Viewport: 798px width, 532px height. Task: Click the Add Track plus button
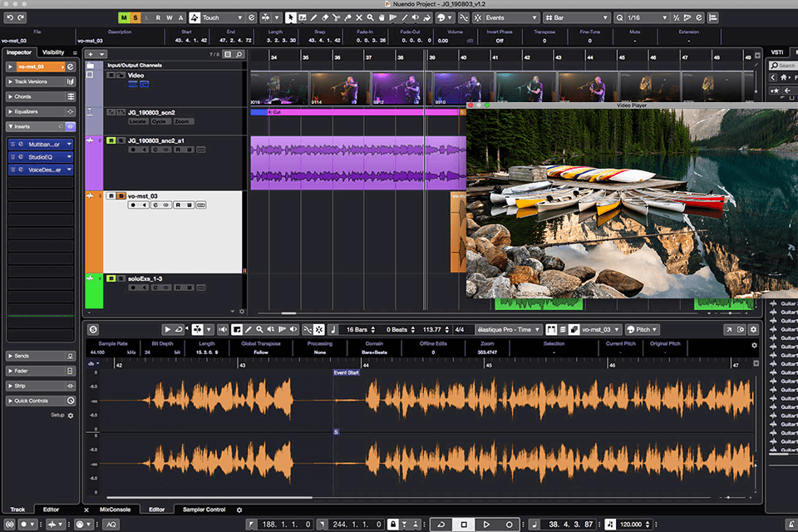coord(91,54)
